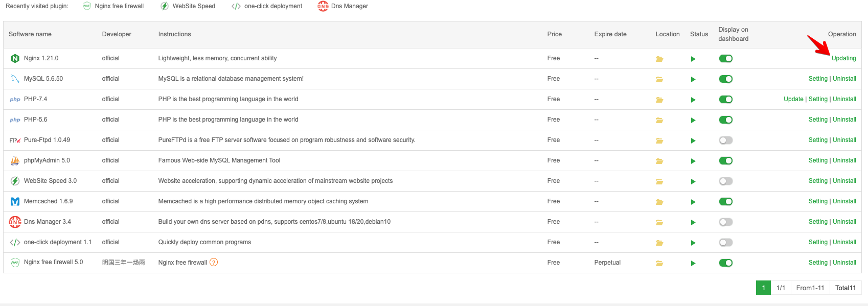
Task: Click the Memcached 1.6.9 status play icon
Action: [x=693, y=202]
